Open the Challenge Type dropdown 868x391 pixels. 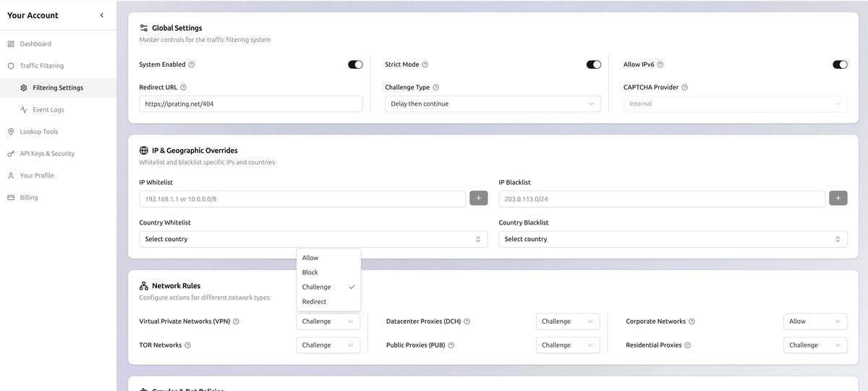[493, 104]
